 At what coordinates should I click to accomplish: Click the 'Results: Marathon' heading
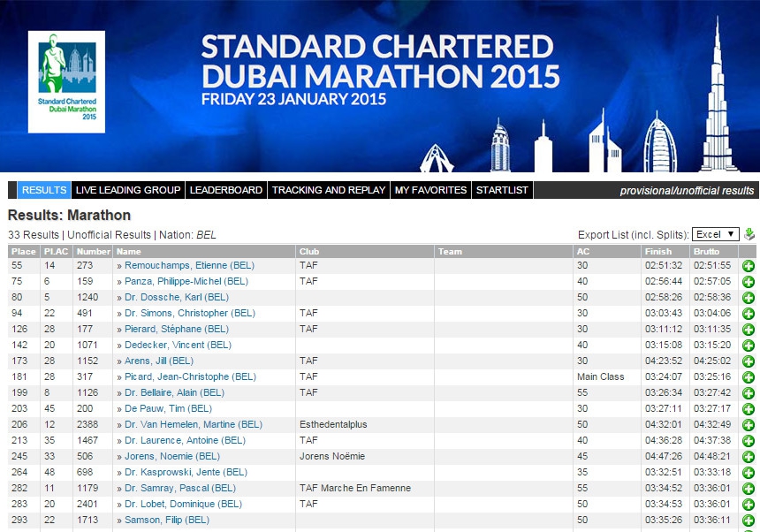point(69,215)
